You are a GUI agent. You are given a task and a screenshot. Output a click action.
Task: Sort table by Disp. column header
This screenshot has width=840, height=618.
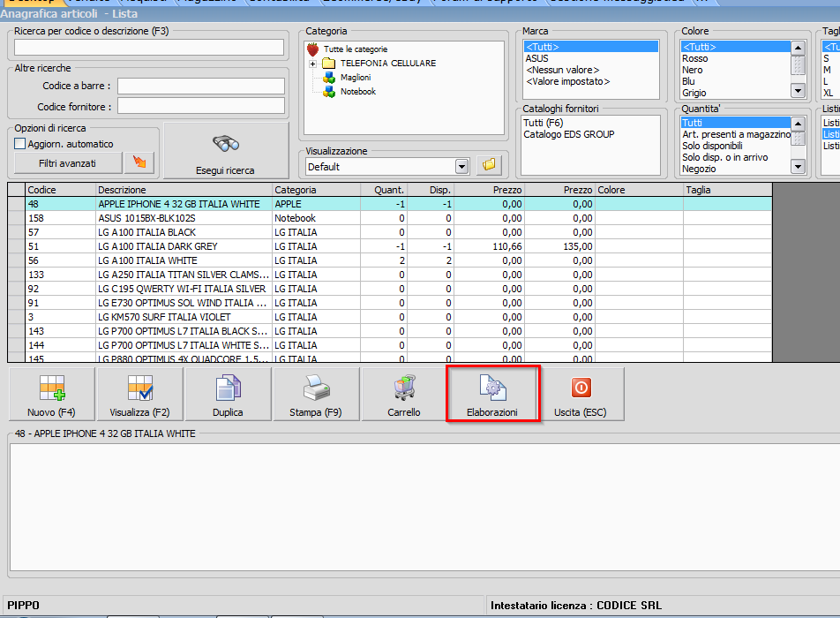[431, 190]
